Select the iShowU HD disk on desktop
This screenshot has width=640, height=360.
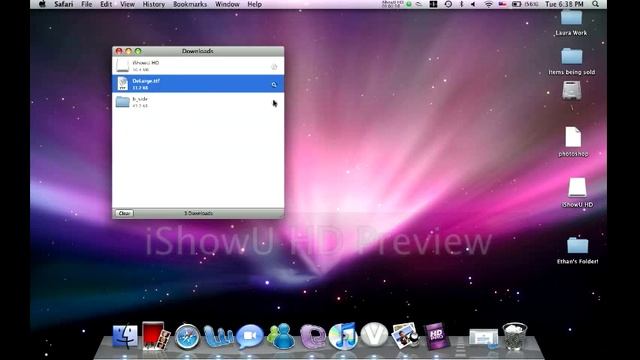pyautogui.click(x=577, y=192)
